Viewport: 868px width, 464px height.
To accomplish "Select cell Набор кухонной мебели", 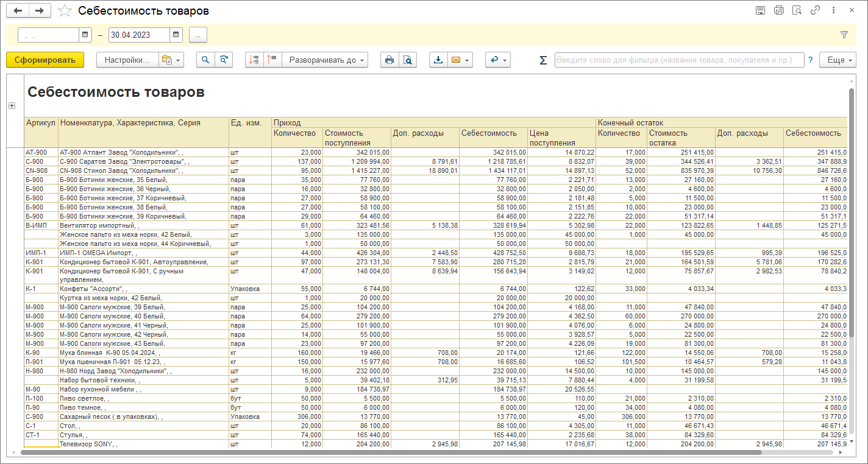I will pyautogui.click(x=143, y=389).
